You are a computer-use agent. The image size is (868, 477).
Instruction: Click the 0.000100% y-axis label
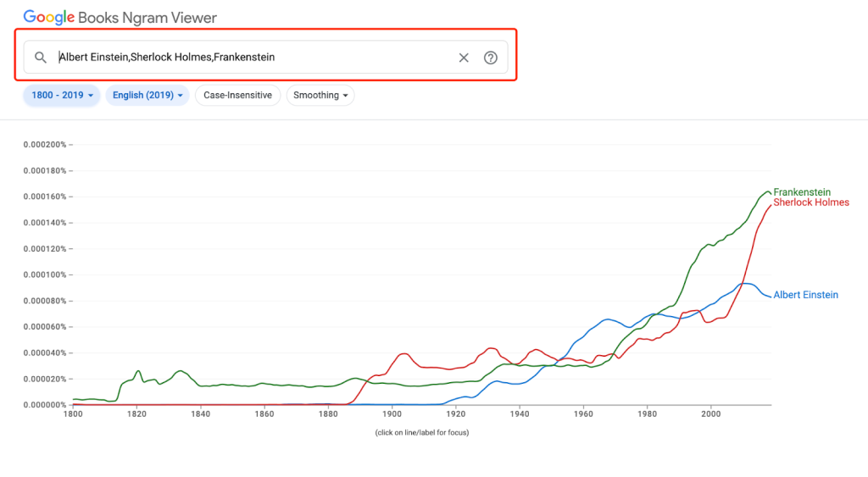point(45,275)
